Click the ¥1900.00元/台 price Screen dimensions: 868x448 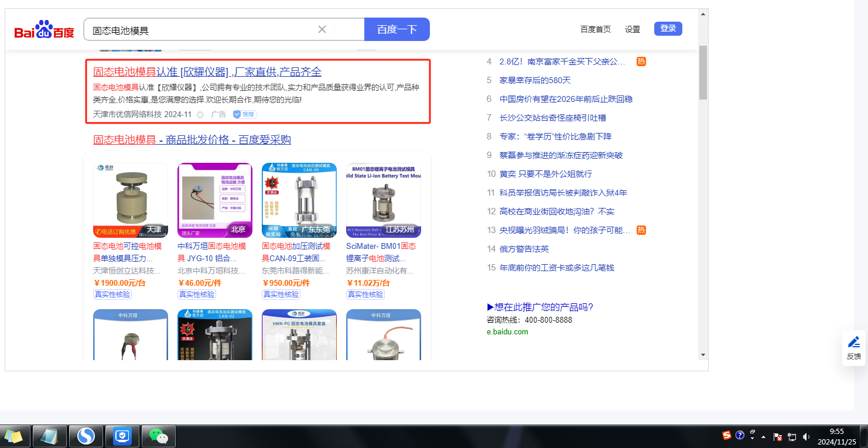pos(120,283)
